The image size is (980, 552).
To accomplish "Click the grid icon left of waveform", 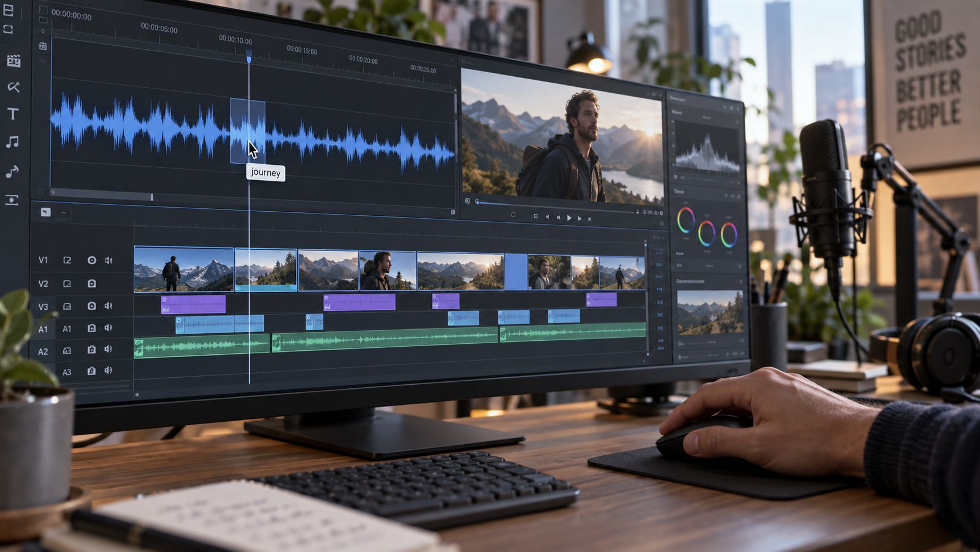I will [x=43, y=46].
